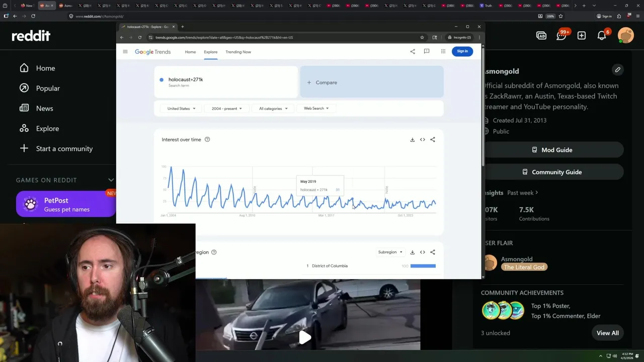Go back in the Incognito Chrome window
Screen dimensions: 644x362
[x=122, y=37]
